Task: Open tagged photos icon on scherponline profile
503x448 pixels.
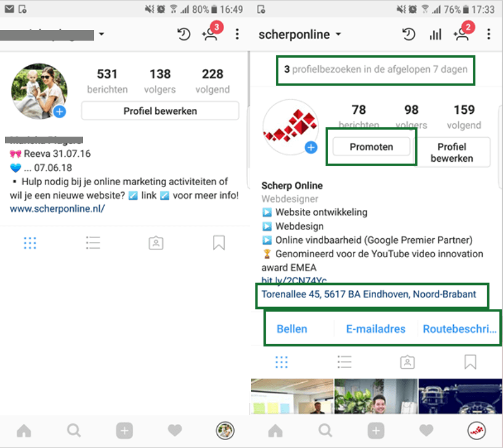Action: pos(408,362)
